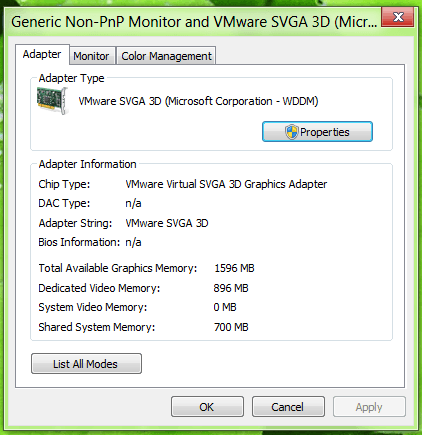Click the VMware SVGA 3D WDDM adapter name
This screenshot has width=422, height=435.
coord(198,101)
